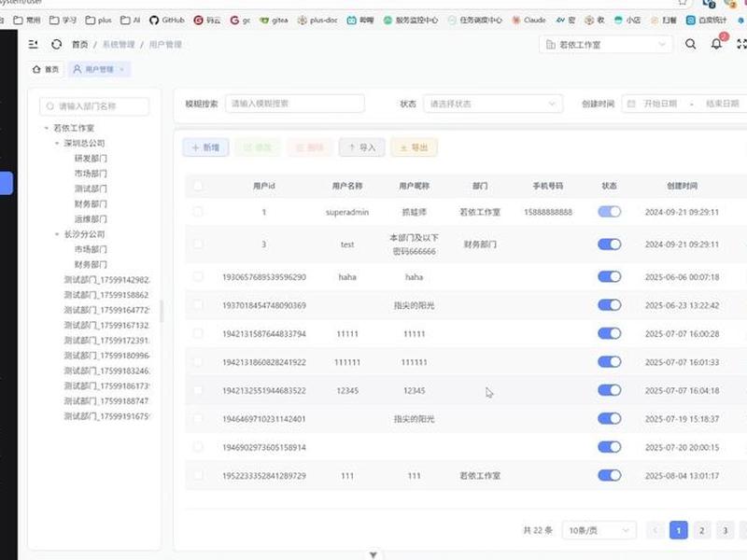Image resolution: width=747 pixels, height=560 pixels.
Task: Open 服务监控中心 bookmark
Action: pos(411,20)
